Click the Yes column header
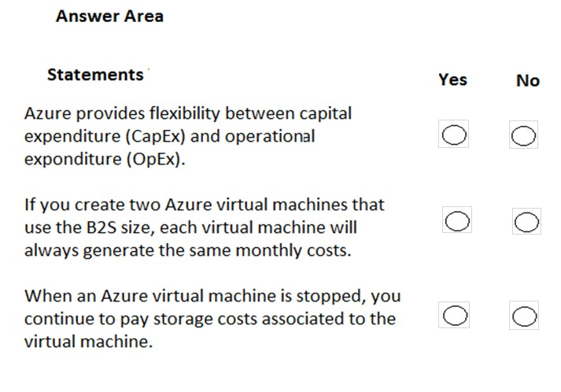Viewport: 561px width, 392px height. coord(452,80)
